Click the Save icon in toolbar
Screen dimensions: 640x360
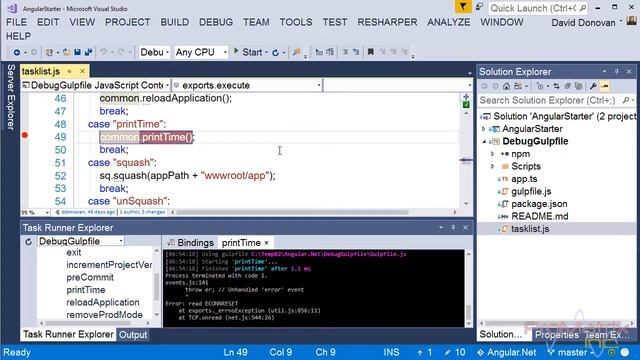[x=77, y=52]
